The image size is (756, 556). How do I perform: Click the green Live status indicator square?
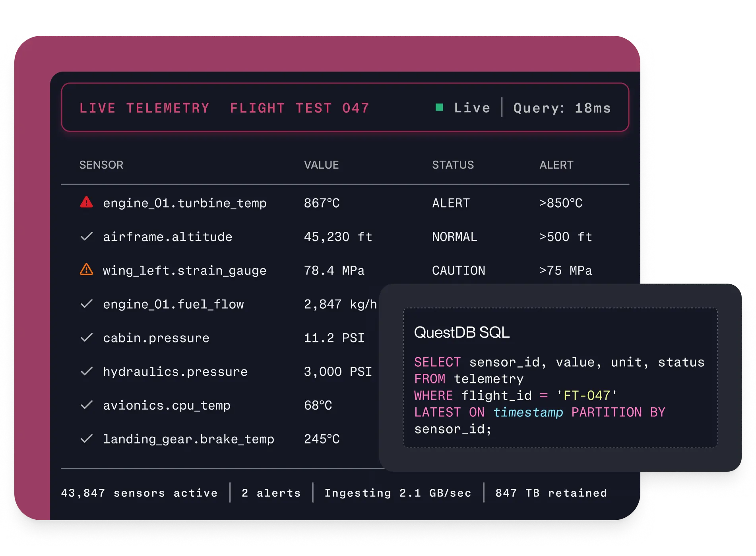(439, 107)
